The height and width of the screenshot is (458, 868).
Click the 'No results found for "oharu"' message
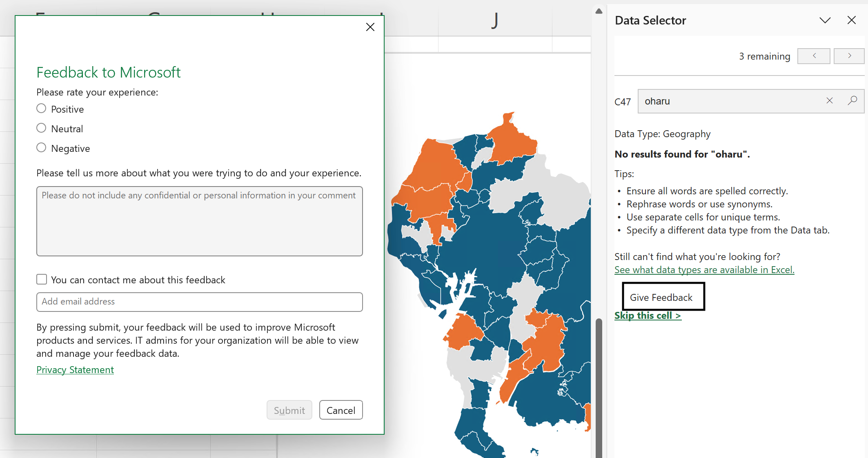click(x=682, y=154)
